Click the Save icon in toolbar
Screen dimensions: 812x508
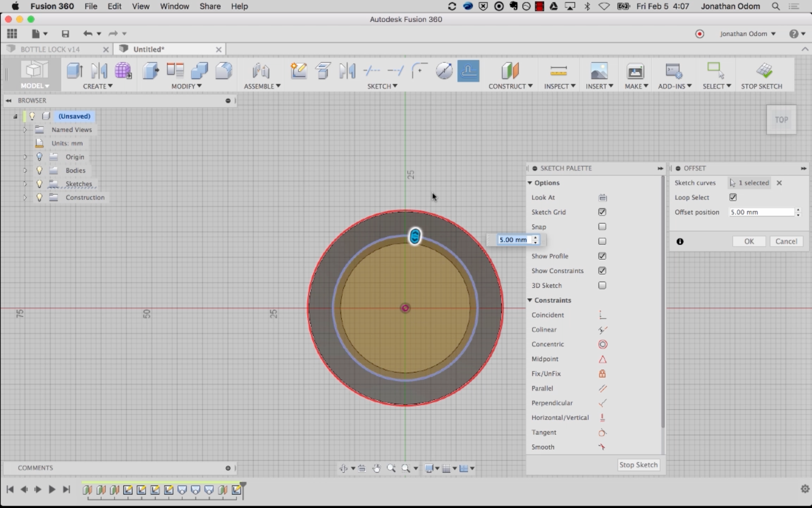pyautogui.click(x=65, y=34)
